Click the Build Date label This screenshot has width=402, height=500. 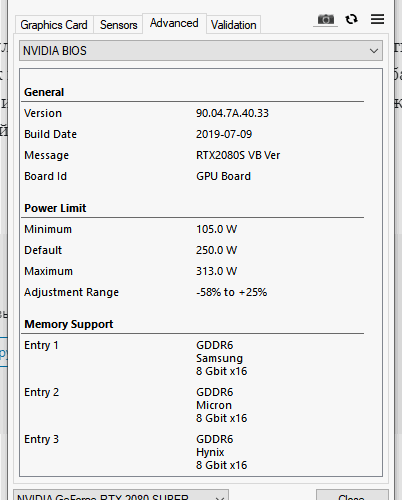50,134
